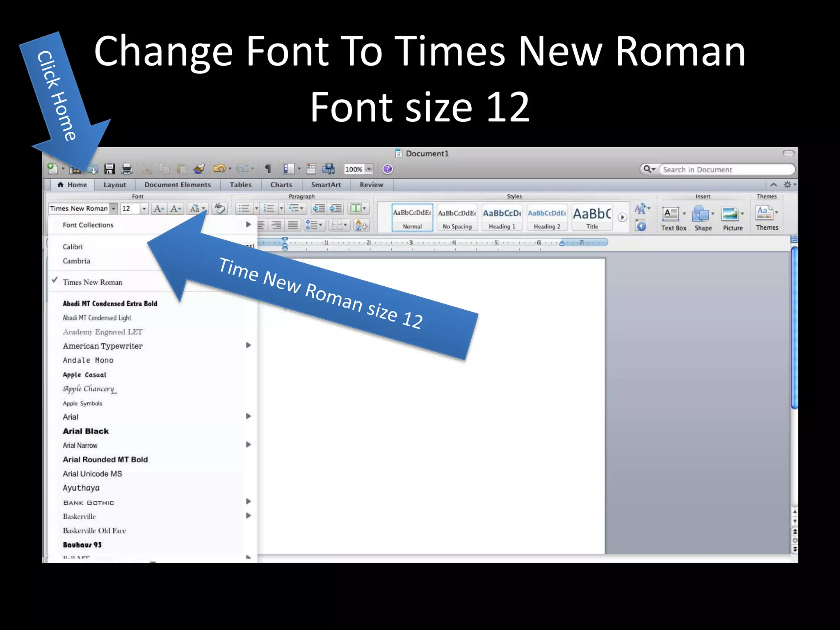This screenshot has height=630, width=840.
Task: Apply the Heading 2 style
Action: click(547, 218)
